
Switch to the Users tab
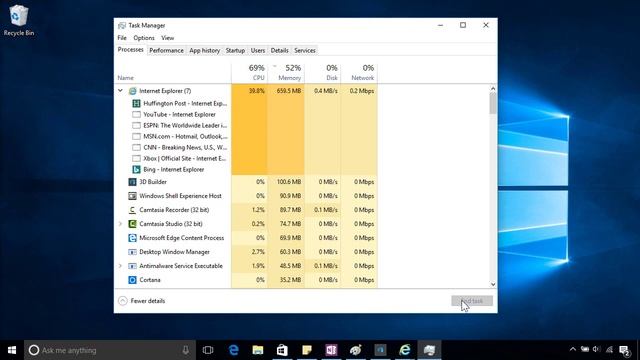258,51
